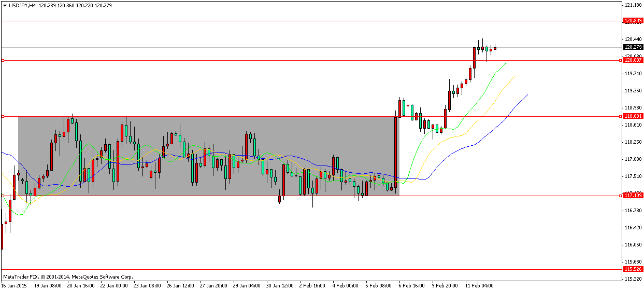
Task: Click the 121.180 price scale label
Action: pos(633,5)
